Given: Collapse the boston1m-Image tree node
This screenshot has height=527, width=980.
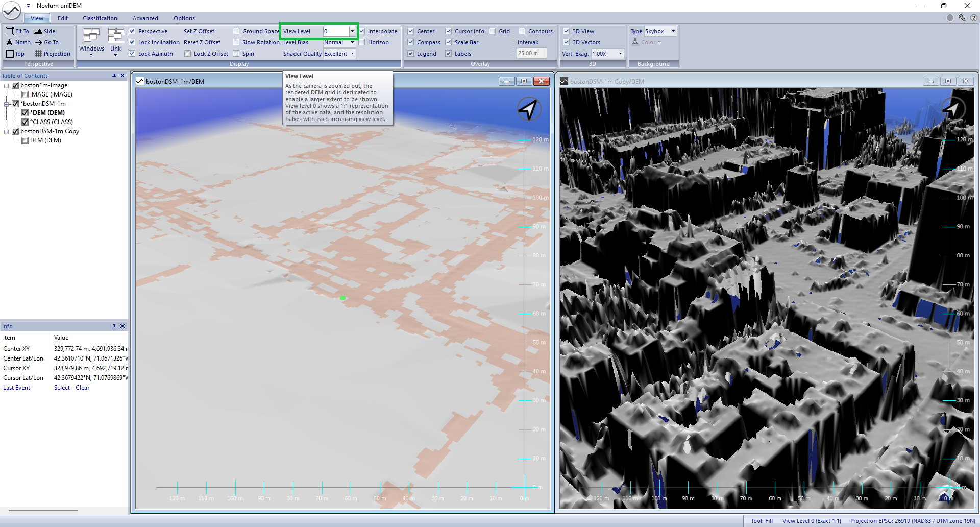Looking at the screenshot, I should (x=7, y=85).
